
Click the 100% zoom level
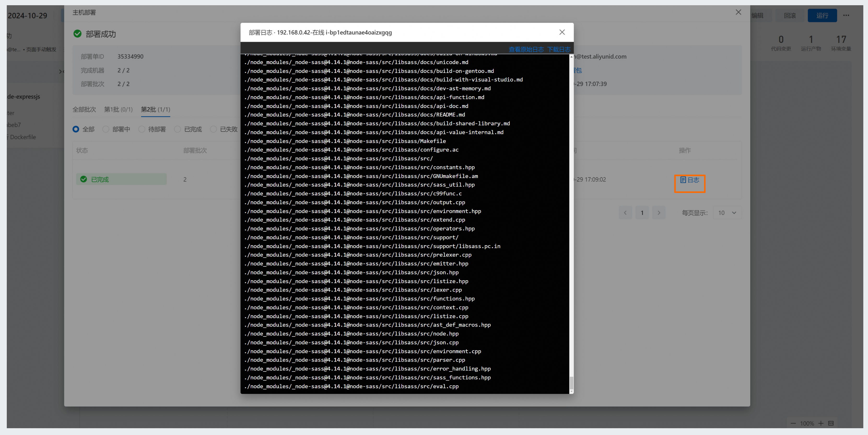807,423
